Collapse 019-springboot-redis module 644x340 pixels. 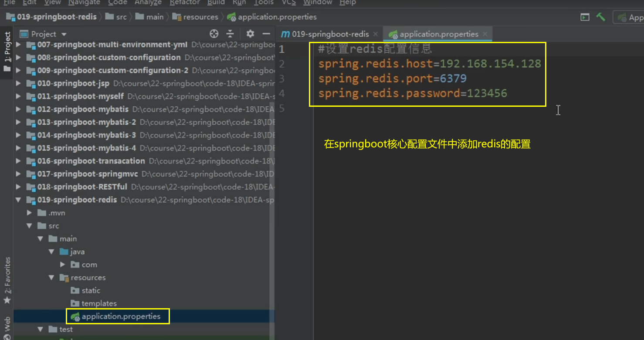point(18,200)
